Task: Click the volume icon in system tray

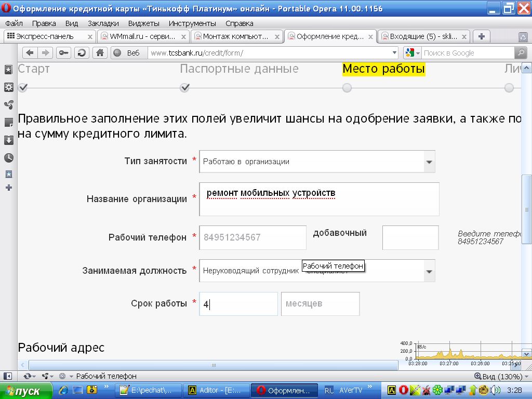Action: 495,390
